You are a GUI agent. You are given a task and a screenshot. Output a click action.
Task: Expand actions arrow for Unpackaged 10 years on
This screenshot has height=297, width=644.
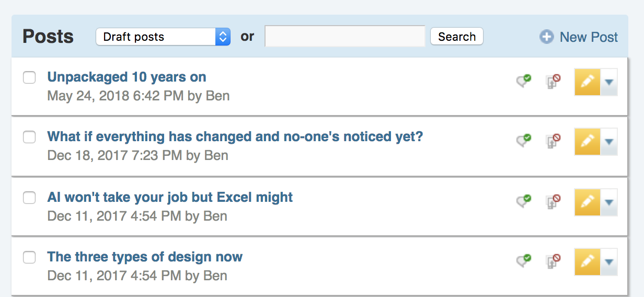pyautogui.click(x=609, y=82)
